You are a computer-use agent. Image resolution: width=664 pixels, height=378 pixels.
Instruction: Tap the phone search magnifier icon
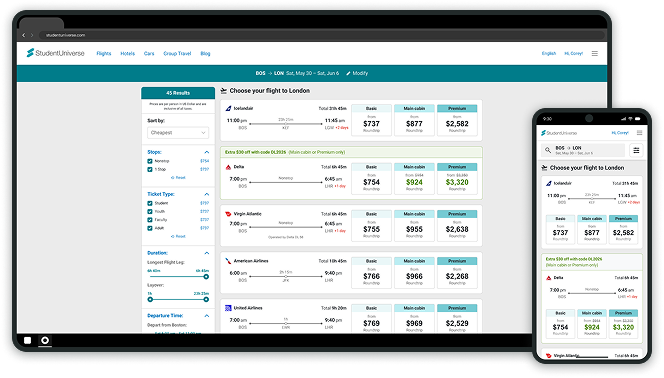(548, 150)
